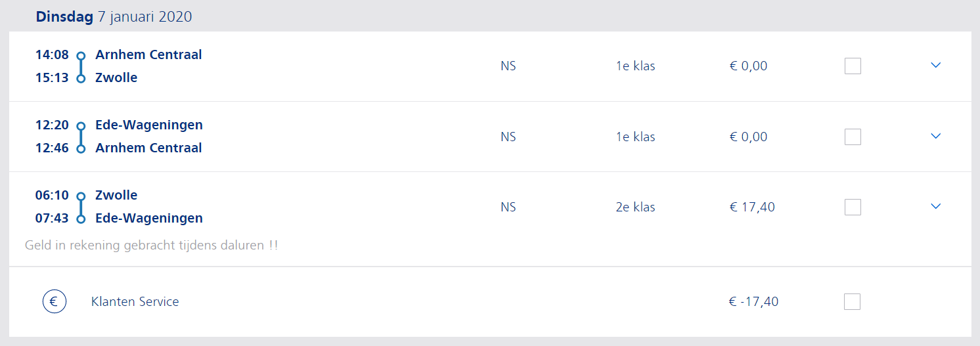Click the 2e klas label
980x346 pixels.
click(635, 207)
